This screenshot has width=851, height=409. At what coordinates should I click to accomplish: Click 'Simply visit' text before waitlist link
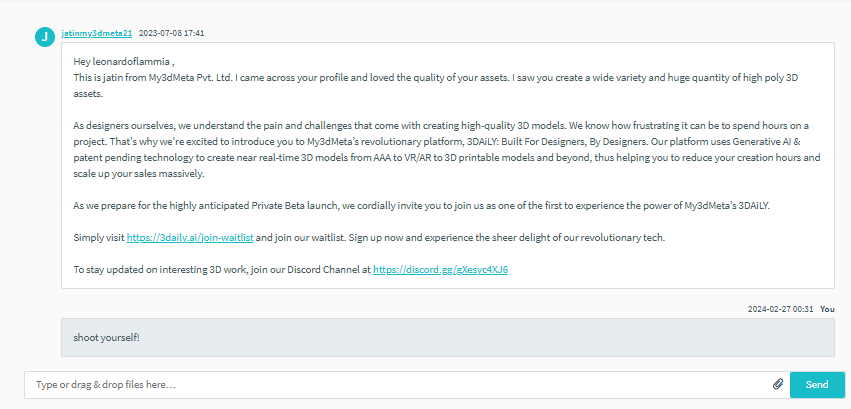tap(98, 238)
